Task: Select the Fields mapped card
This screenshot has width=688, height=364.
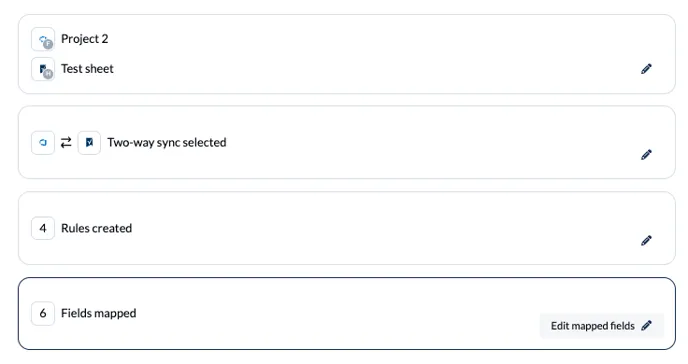Action: click(347, 314)
